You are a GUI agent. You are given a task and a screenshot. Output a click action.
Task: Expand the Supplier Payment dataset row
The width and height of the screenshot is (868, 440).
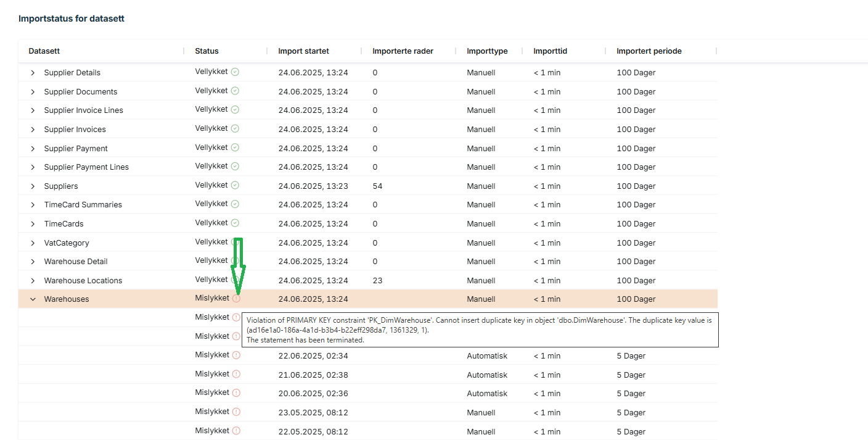pos(33,149)
